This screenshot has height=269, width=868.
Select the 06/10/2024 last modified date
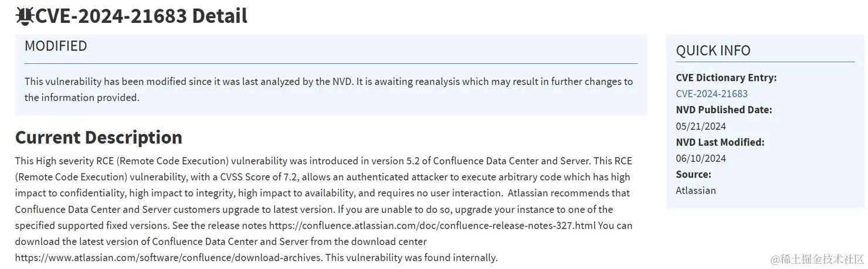click(x=701, y=158)
